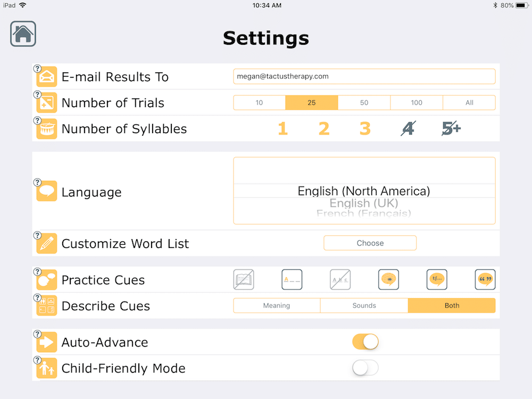Enable the Child-Friendly Mode switch
Screen dimensions: 532x399
(365, 368)
